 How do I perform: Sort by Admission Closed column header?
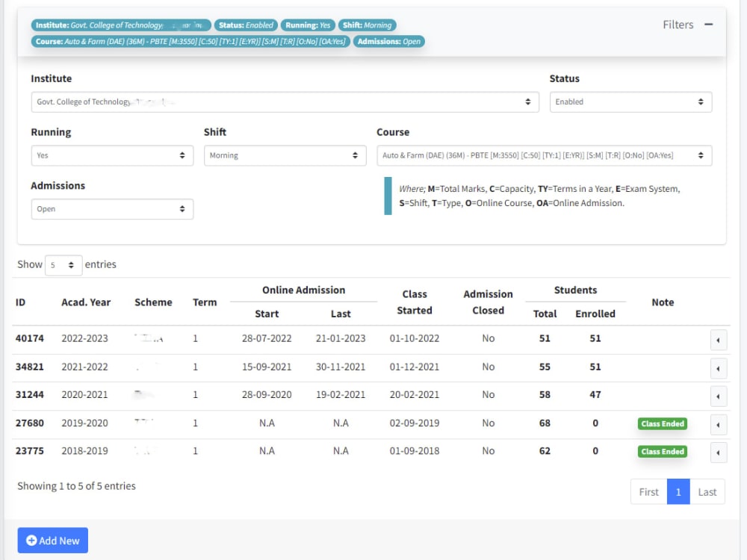click(x=489, y=302)
